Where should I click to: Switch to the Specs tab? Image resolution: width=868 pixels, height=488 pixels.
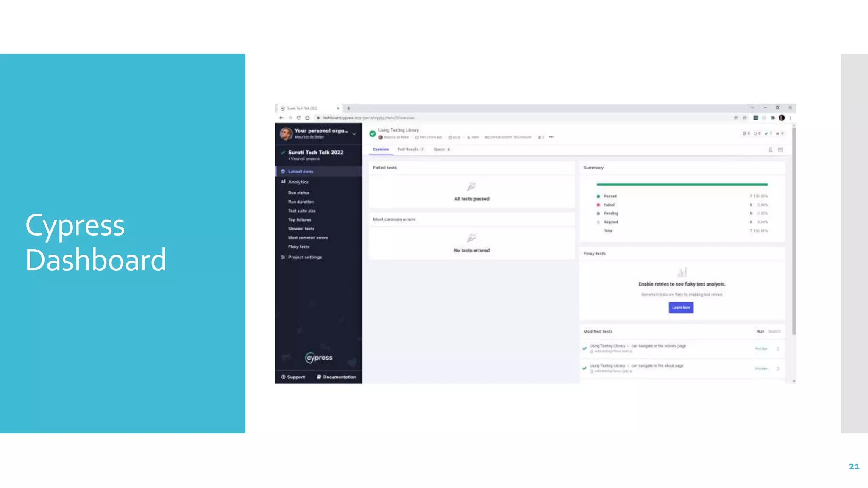coord(442,150)
